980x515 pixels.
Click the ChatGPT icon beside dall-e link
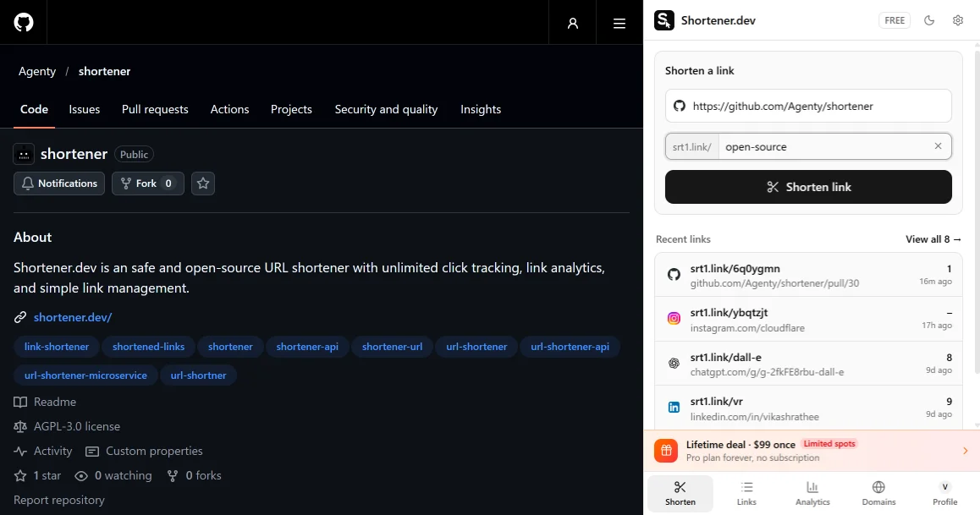click(674, 363)
